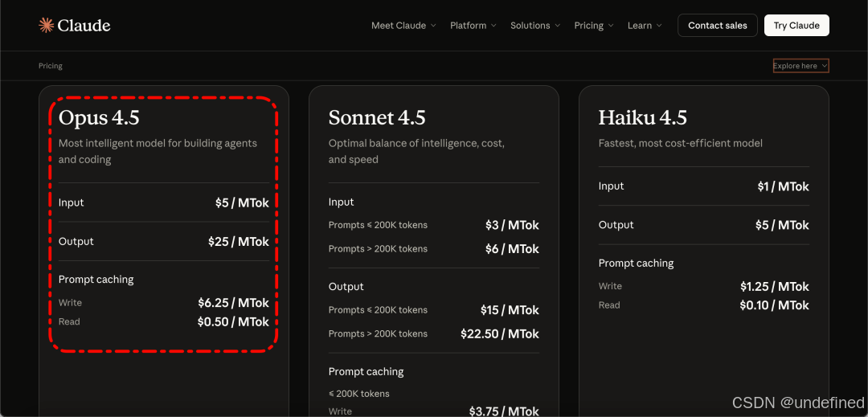Click 'Fastest, most cost-efficient model' description
Image resolution: width=868 pixels, height=417 pixels.
point(681,143)
